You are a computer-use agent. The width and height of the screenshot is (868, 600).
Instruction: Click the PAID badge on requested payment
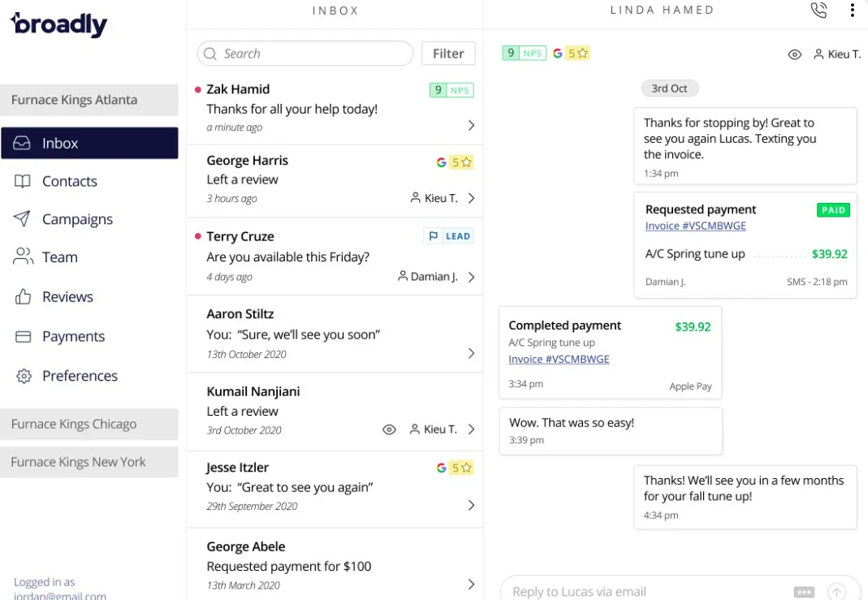[833, 210]
